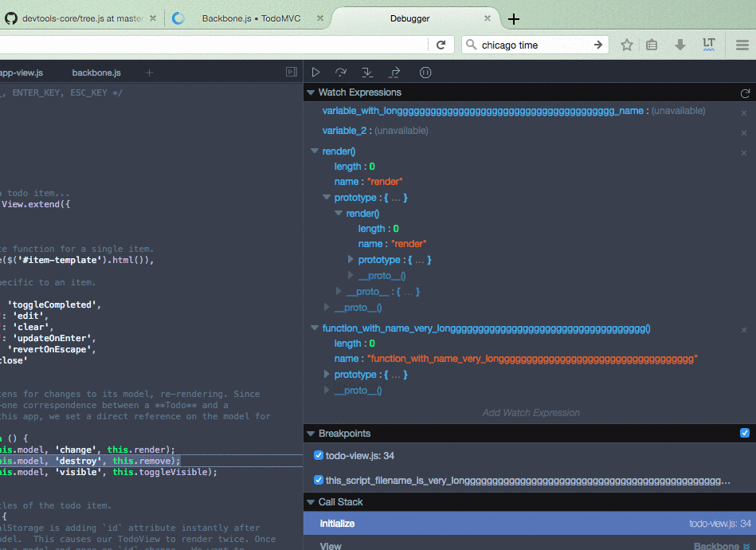Disable the todo-view.js:34 breakpoint checkbox
The image size is (756, 550).
click(318, 455)
